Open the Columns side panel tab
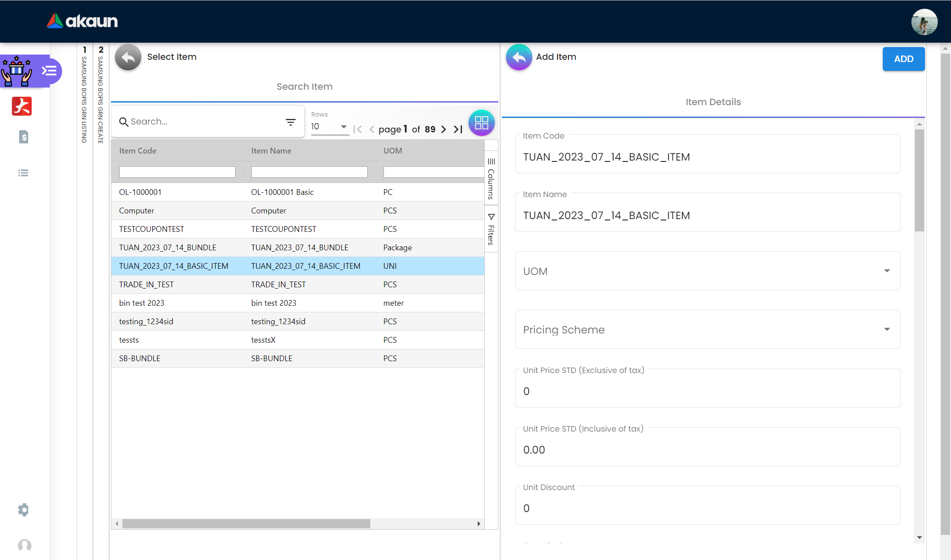The image size is (951, 560). coord(491,179)
